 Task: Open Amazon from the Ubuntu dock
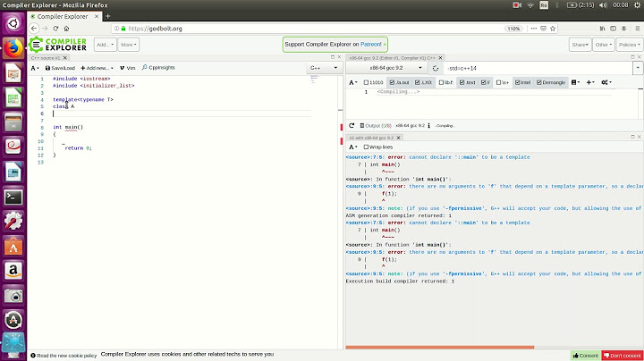13,271
